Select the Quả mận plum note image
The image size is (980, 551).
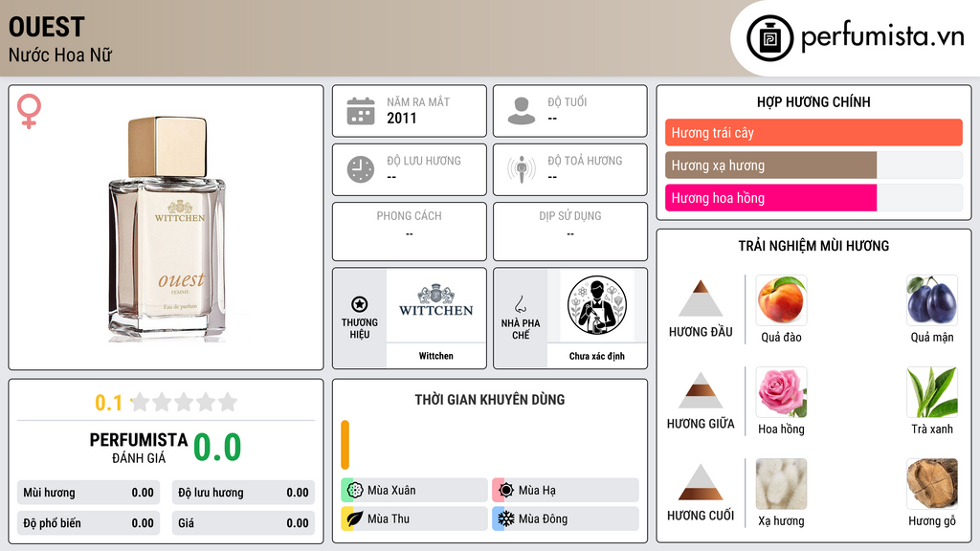tap(932, 300)
